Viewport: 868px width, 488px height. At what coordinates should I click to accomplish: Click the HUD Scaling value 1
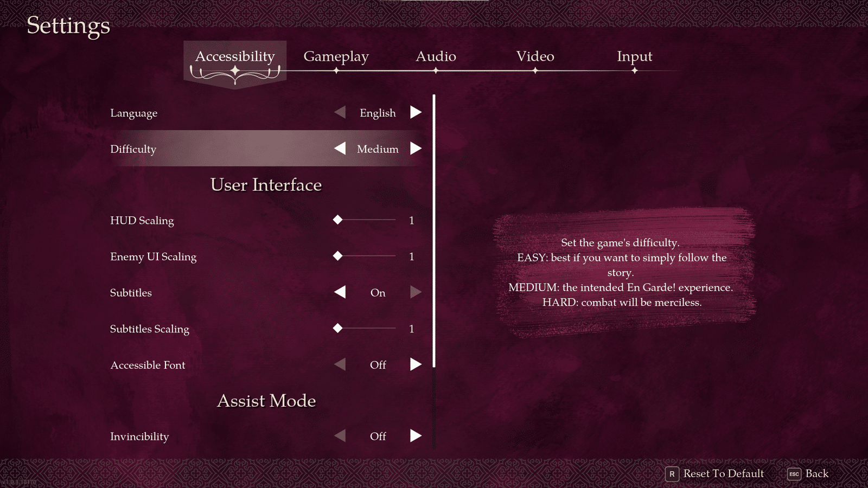[412, 220]
